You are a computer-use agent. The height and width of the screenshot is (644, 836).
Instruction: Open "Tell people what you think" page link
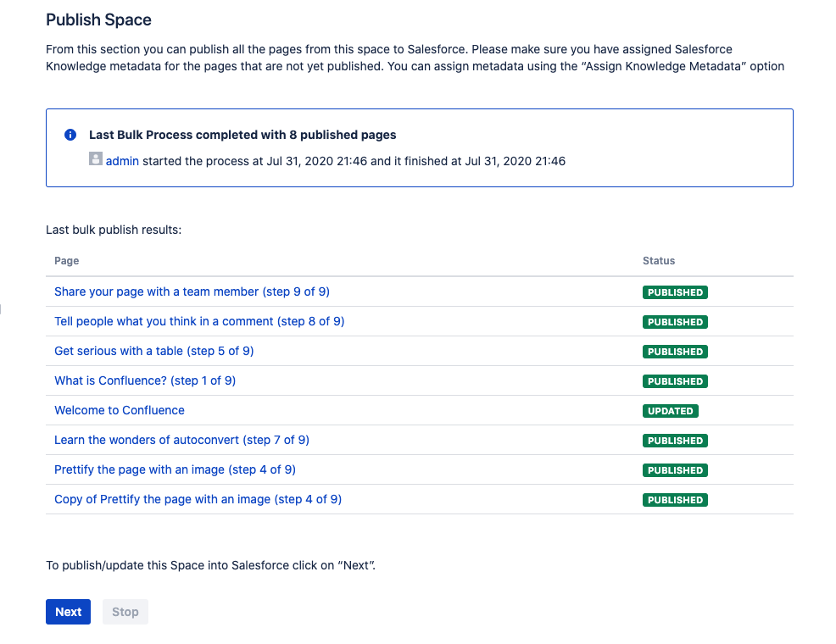(x=199, y=321)
